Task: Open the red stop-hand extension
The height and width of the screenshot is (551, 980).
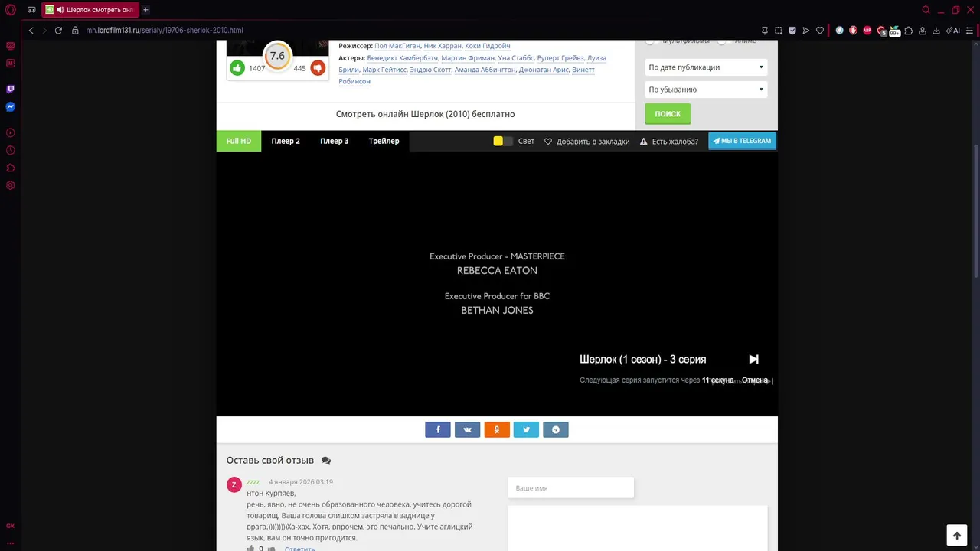Action: click(x=854, y=31)
